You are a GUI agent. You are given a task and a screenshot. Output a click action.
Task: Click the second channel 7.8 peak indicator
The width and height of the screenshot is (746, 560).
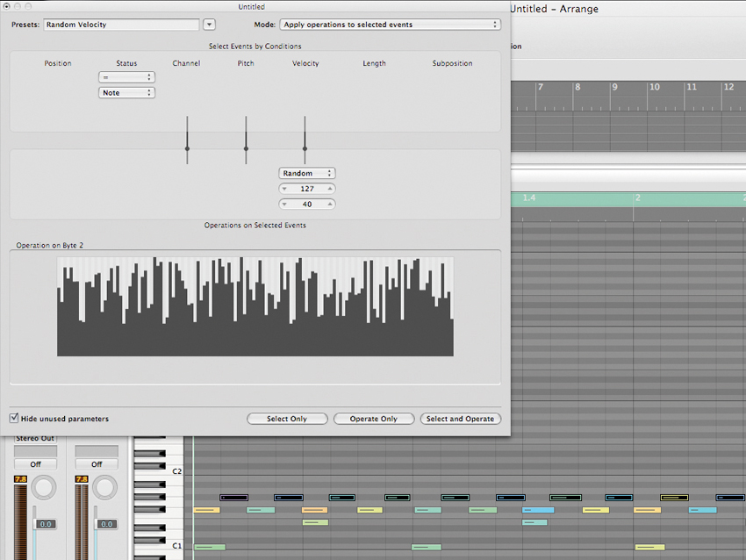(82, 479)
